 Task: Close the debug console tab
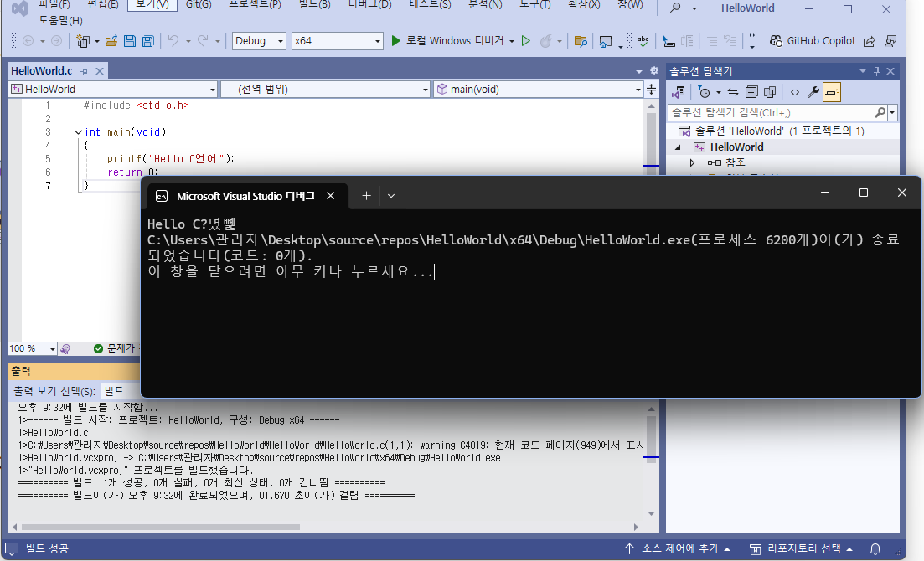[x=331, y=196]
